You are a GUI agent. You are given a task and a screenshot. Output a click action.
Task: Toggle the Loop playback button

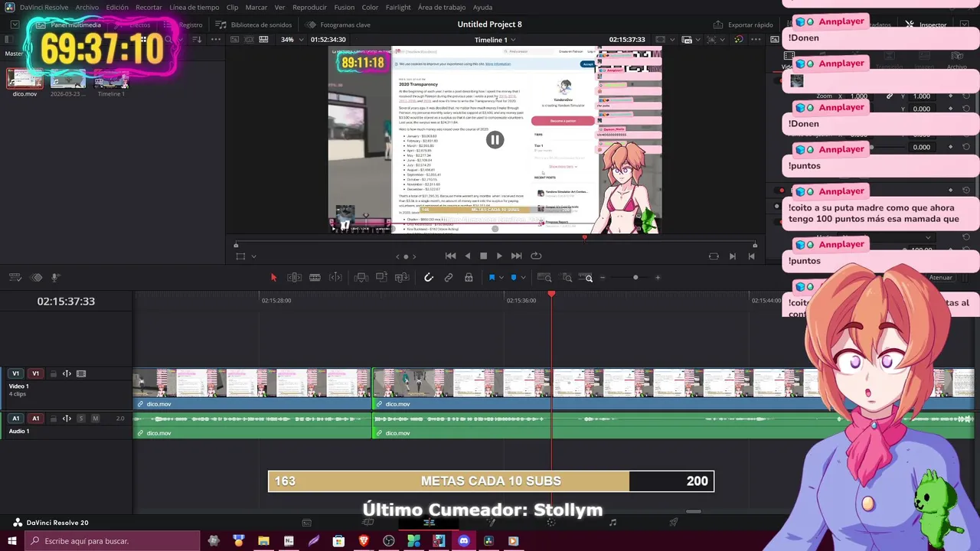click(x=536, y=256)
